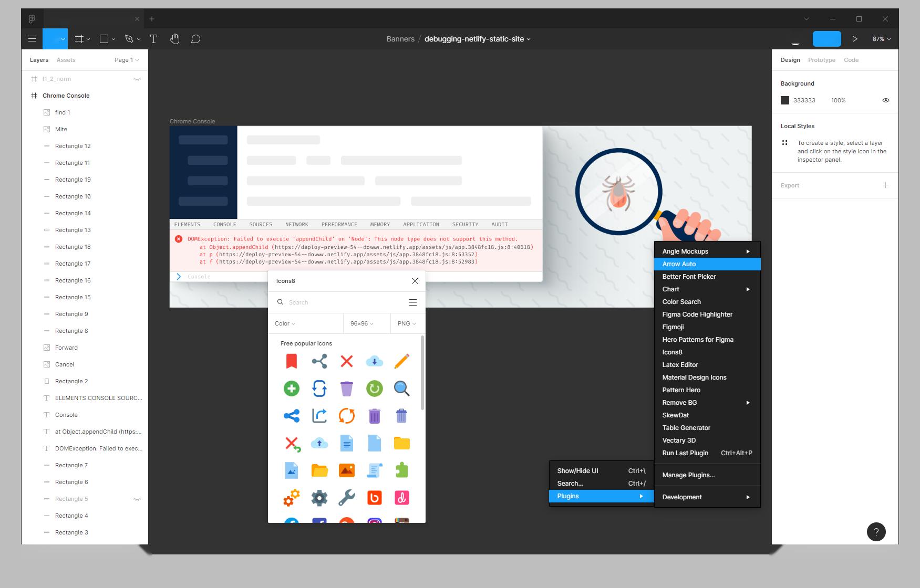Viewport: 920px width, 588px height.
Task: Pick the cloud download icon in Icons8
Action: [x=375, y=361]
